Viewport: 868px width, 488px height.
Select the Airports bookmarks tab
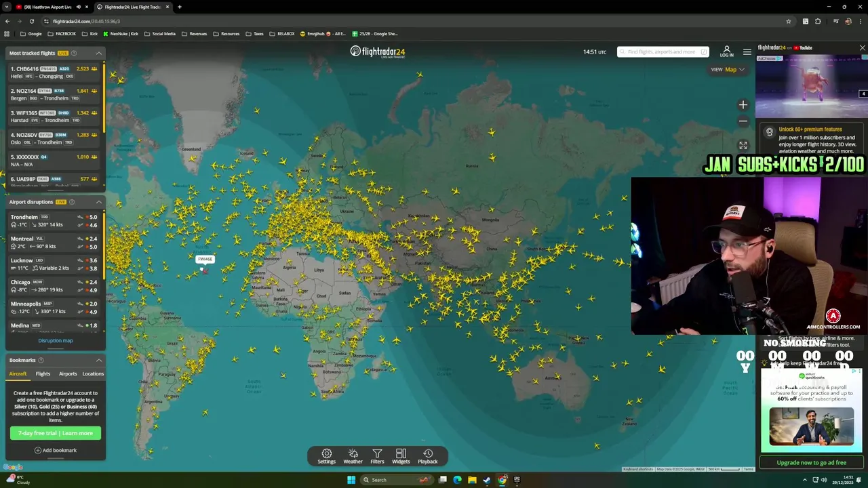[68, 373]
